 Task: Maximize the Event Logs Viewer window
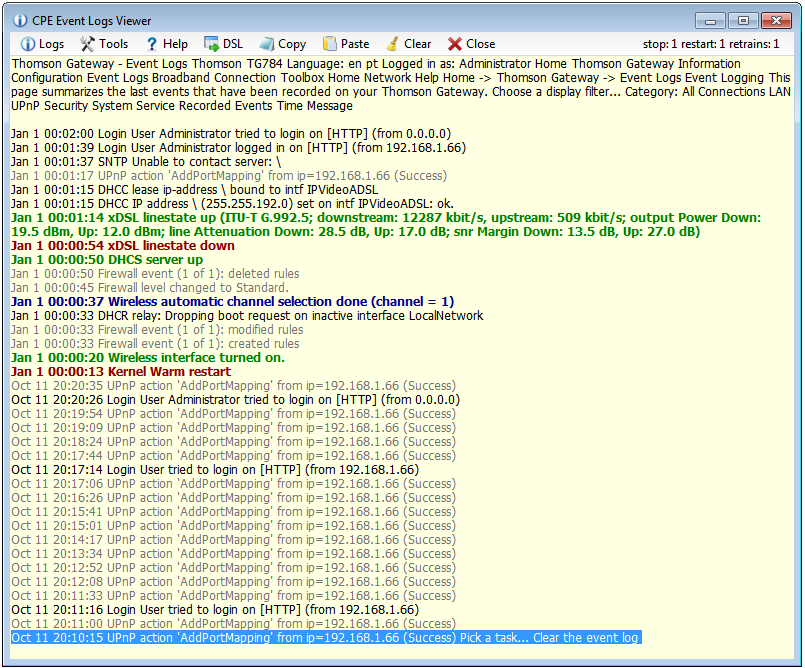tap(742, 20)
